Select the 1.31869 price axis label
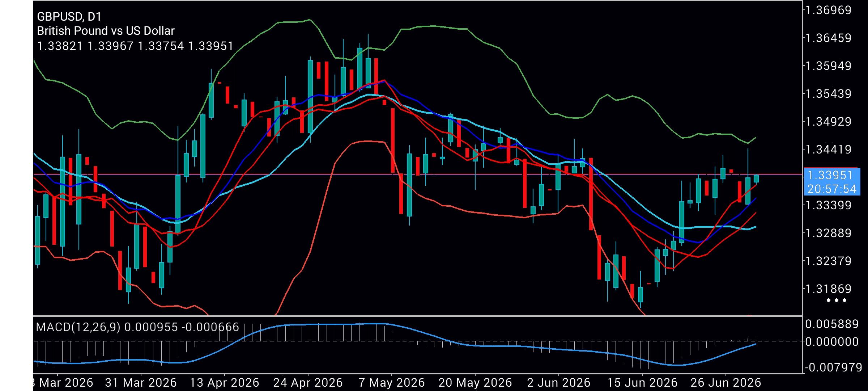The image size is (868, 391). (828, 289)
